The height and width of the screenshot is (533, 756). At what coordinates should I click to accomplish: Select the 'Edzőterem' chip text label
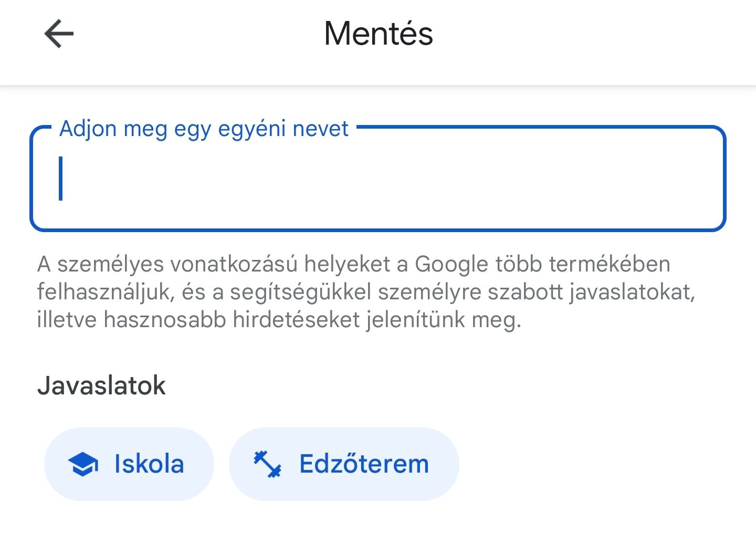click(x=364, y=464)
